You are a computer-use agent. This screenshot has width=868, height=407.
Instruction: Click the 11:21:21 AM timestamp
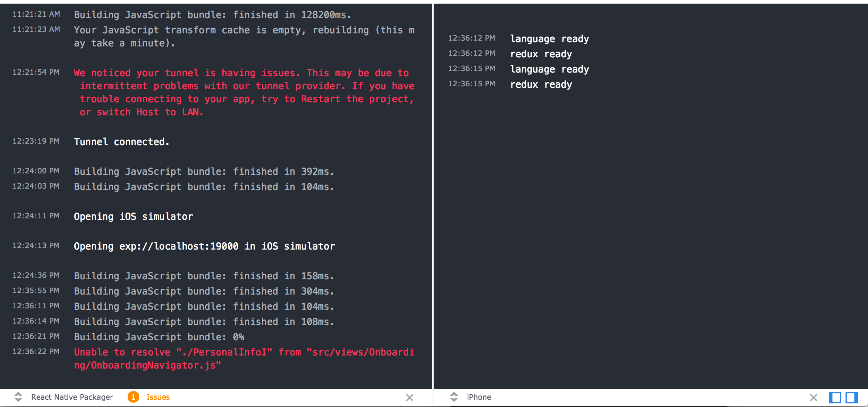tap(36, 14)
